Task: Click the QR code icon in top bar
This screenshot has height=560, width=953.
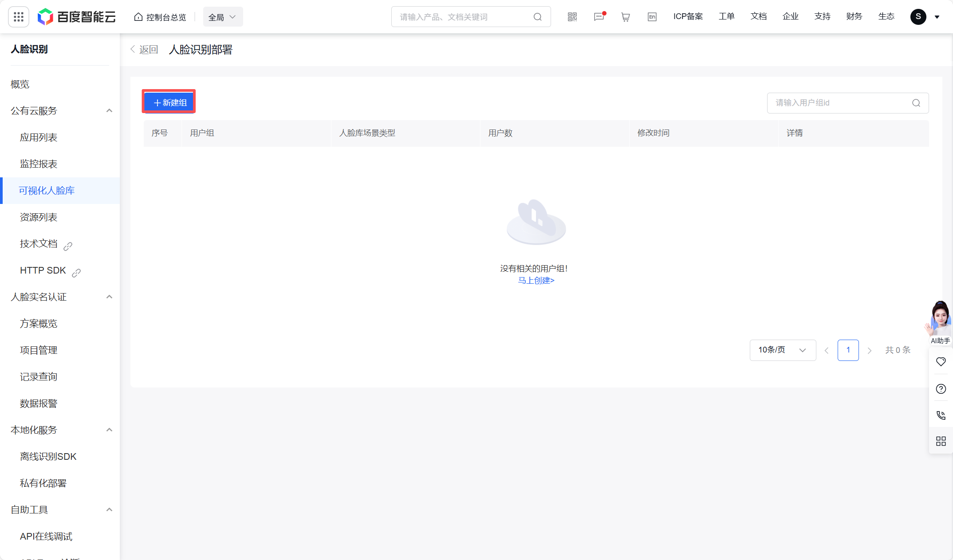Action: point(572,16)
